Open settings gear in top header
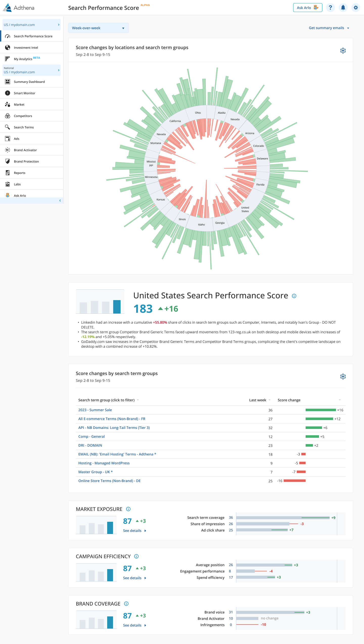364x644 pixels. click(x=356, y=8)
